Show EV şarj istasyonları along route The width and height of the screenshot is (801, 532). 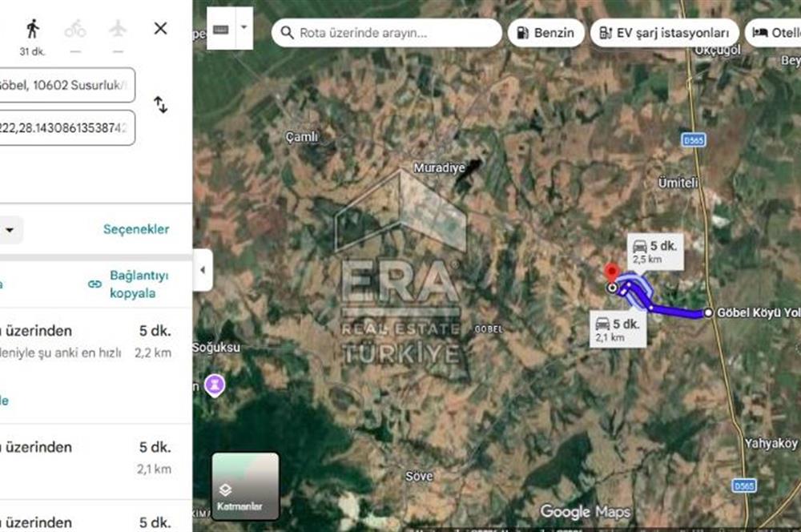(x=665, y=33)
